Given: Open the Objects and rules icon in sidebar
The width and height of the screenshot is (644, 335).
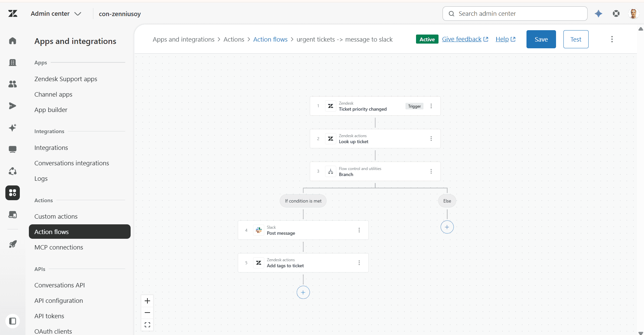Looking at the screenshot, I should pyautogui.click(x=12, y=171).
